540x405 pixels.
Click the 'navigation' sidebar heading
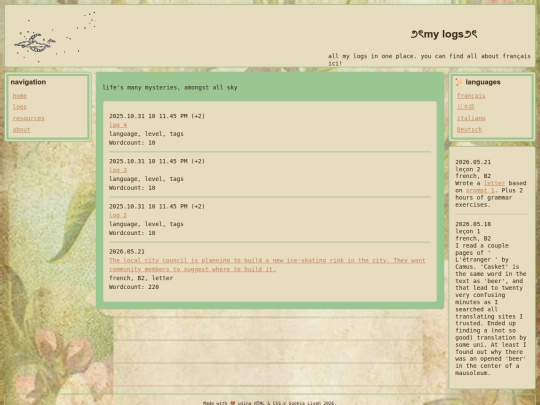(x=28, y=82)
